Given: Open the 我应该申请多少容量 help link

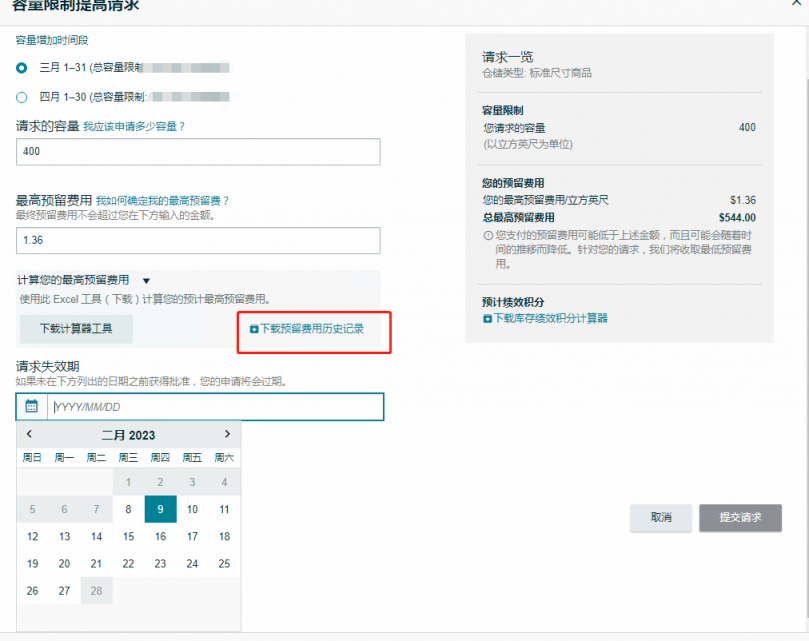Looking at the screenshot, I should tap(134, 126).
